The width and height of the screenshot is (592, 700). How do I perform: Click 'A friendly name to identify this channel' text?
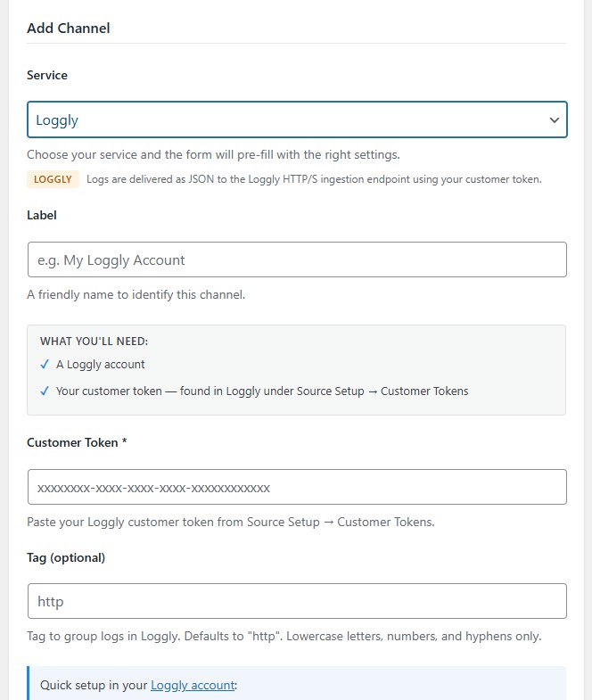point(136,294)
